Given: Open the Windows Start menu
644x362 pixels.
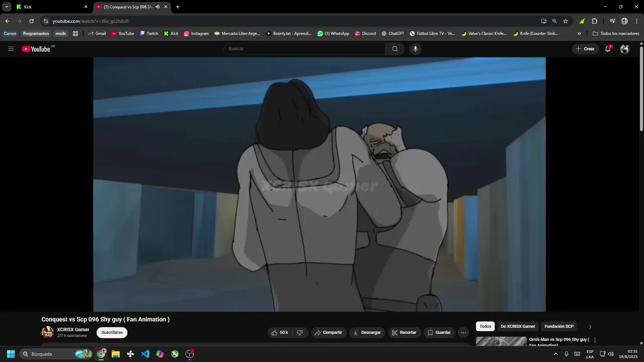Looking at the screenshot, I should [x=11, y=354].
